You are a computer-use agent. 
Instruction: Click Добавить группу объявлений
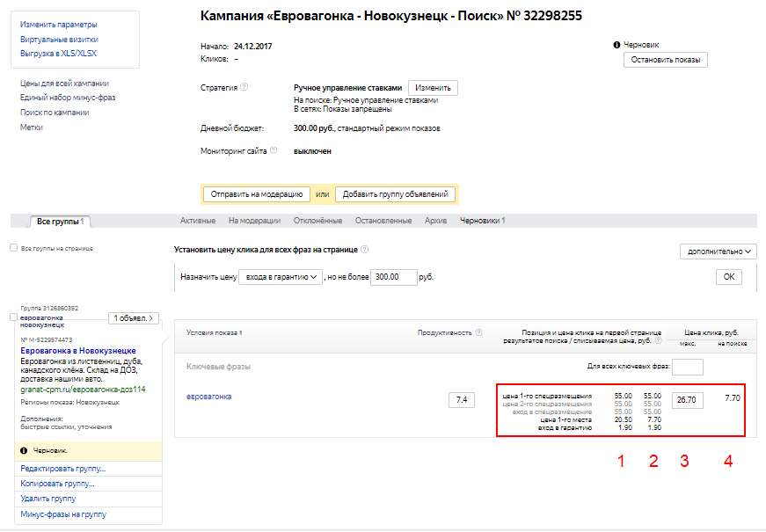[x=395, y=194]
